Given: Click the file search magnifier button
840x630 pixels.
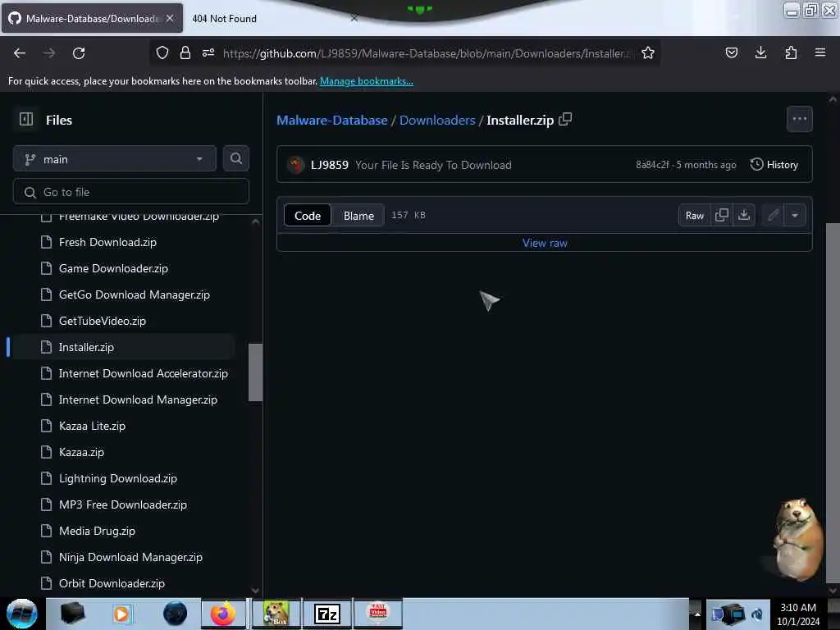Looking at the screenshot, I should (236, 158).
